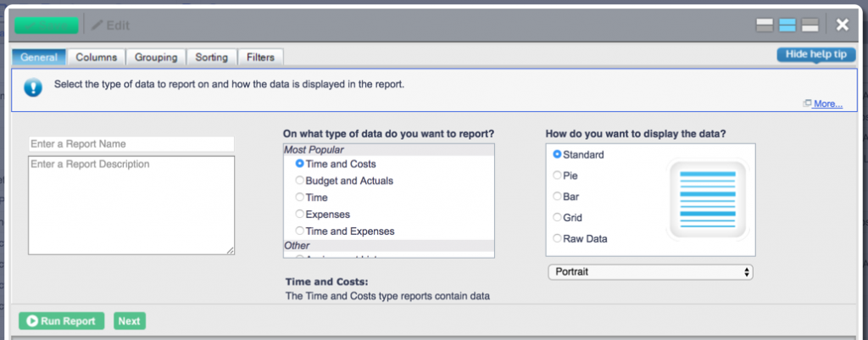Close the report dialog with X

pyautogui.click(x=842, y=25)
